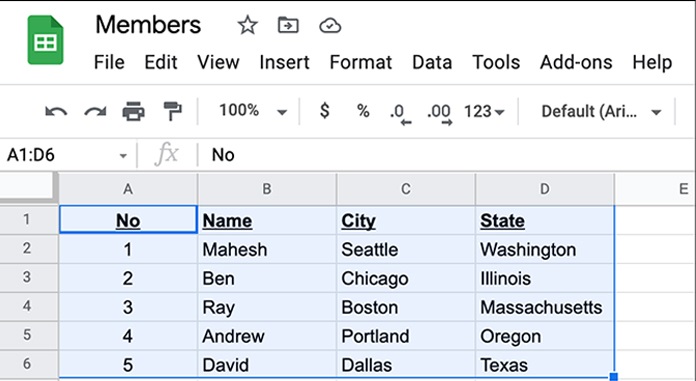The height and width of the screenshot is (381, 696).
Task: Select the Seattle cell
Action: [x=406, y=249]
